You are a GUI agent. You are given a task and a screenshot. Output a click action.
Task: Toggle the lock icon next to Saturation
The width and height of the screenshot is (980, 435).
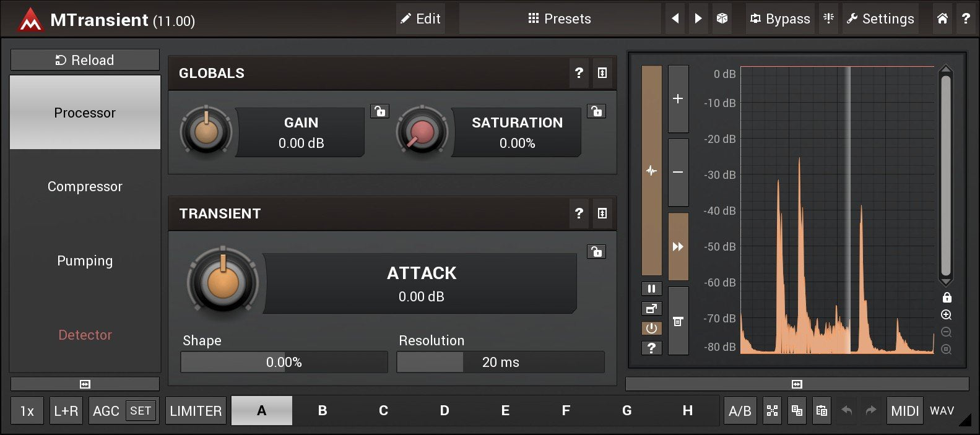point(596,111)
